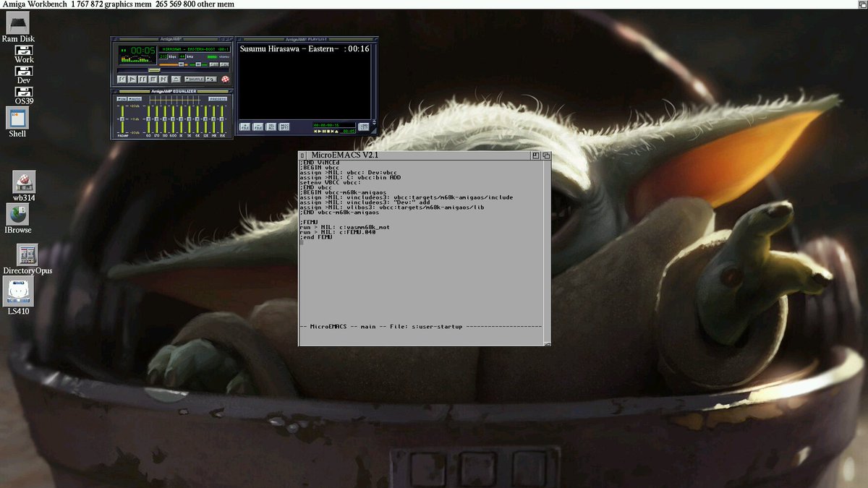Click the 'run > NIL: c:FEMU.040' line

point(338,232)
